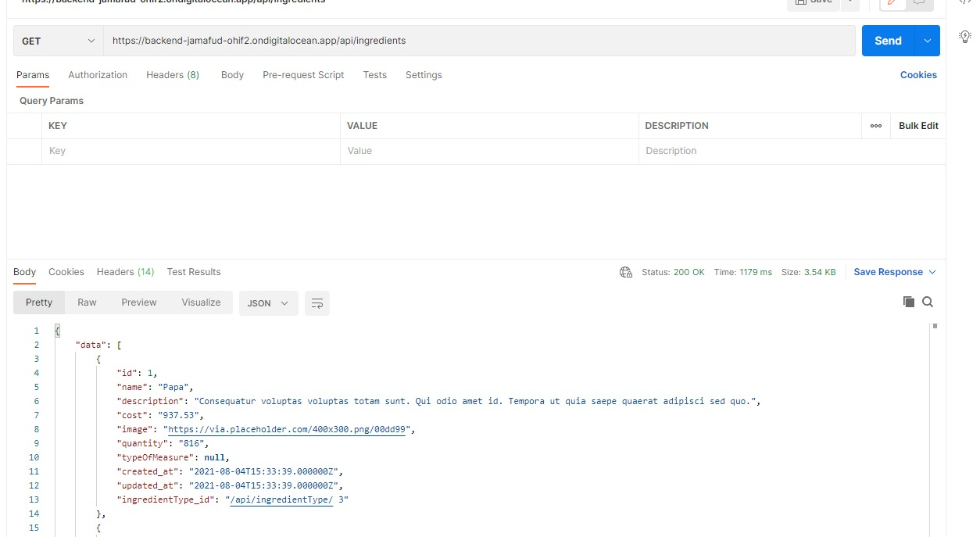Change response format via JSON dropdown

[x=268, y=303]
